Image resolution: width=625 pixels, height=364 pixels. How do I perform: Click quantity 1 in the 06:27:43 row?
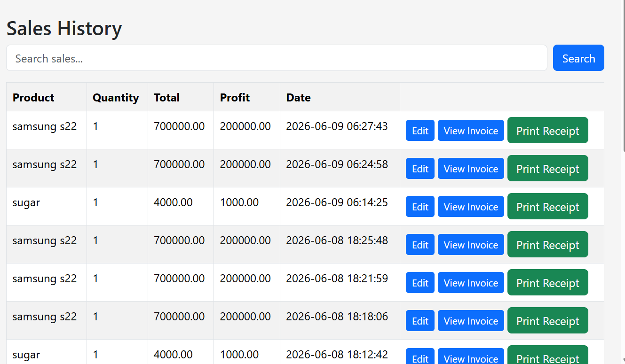[x=95, y=126]
